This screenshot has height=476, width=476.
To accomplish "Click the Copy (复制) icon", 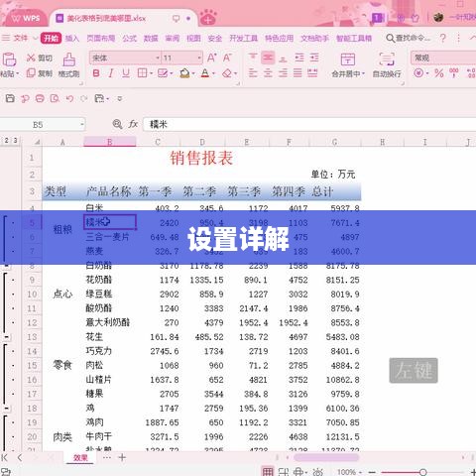I will pyautogui.click(x=31, y=73).
